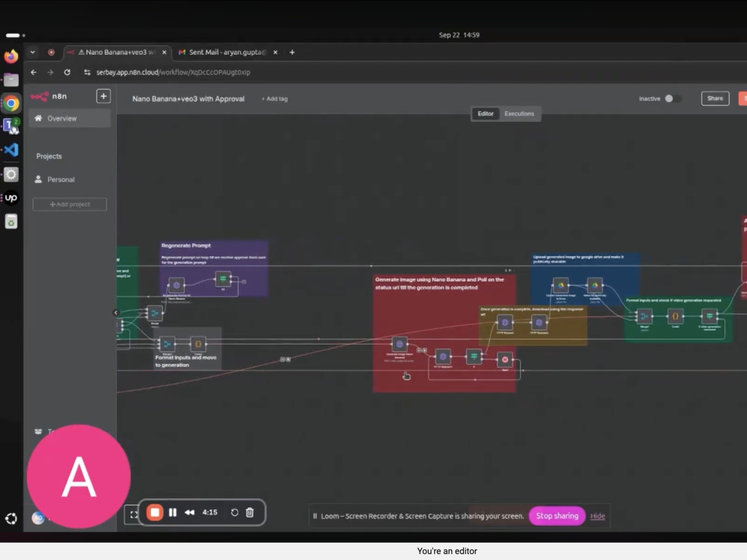This screenshot has width=747, height=560.
Task: Open the Upload generated image Google Drive node
Action: coord(561,285)
